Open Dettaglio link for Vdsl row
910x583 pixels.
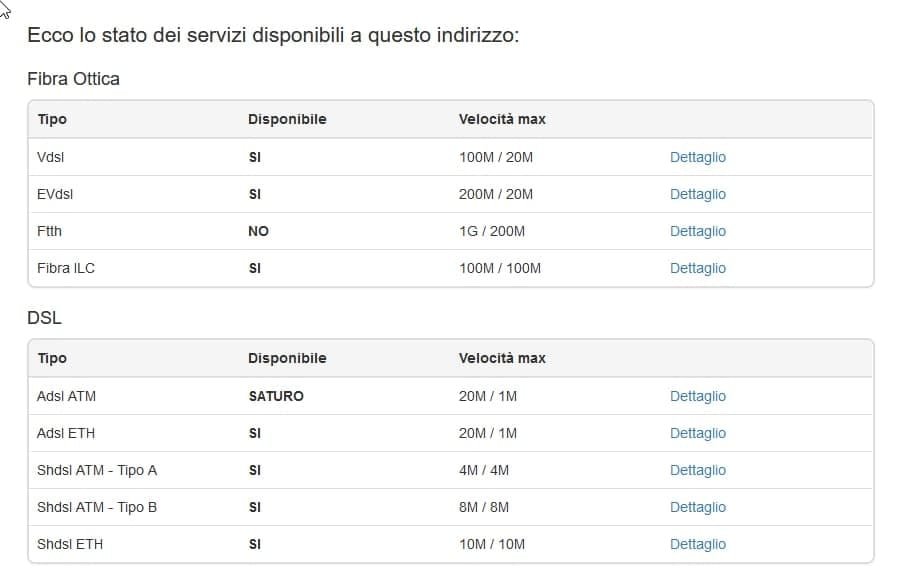697,157
